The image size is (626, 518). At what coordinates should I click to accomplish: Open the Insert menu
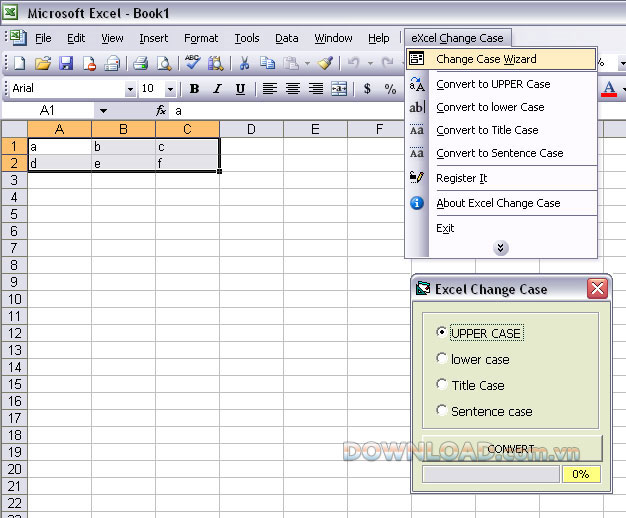(154, 38)
